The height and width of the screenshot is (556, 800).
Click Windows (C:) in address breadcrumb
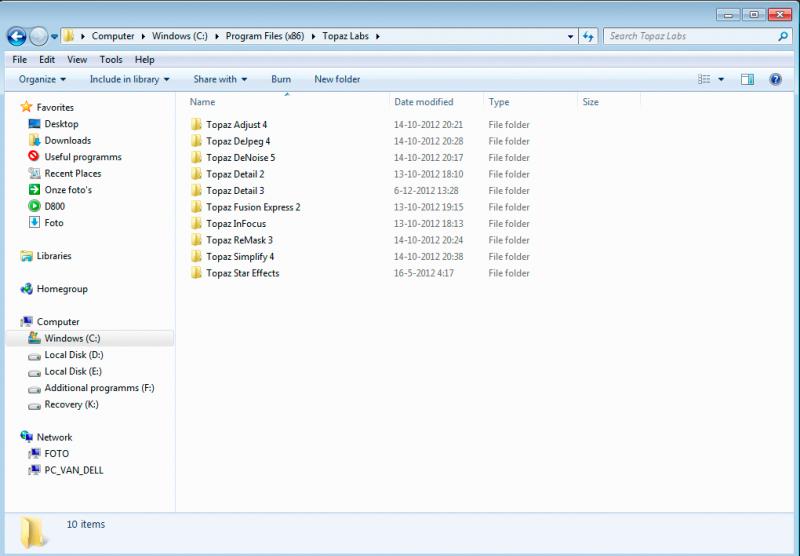point(180,36)
